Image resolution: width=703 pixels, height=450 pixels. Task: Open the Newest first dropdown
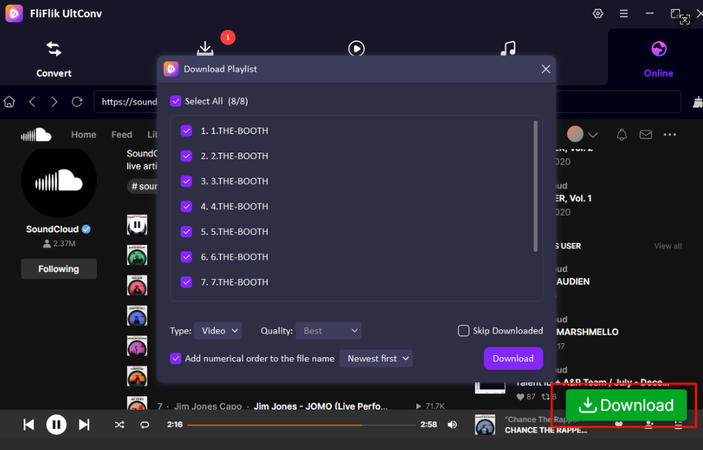tap(376, 359)
